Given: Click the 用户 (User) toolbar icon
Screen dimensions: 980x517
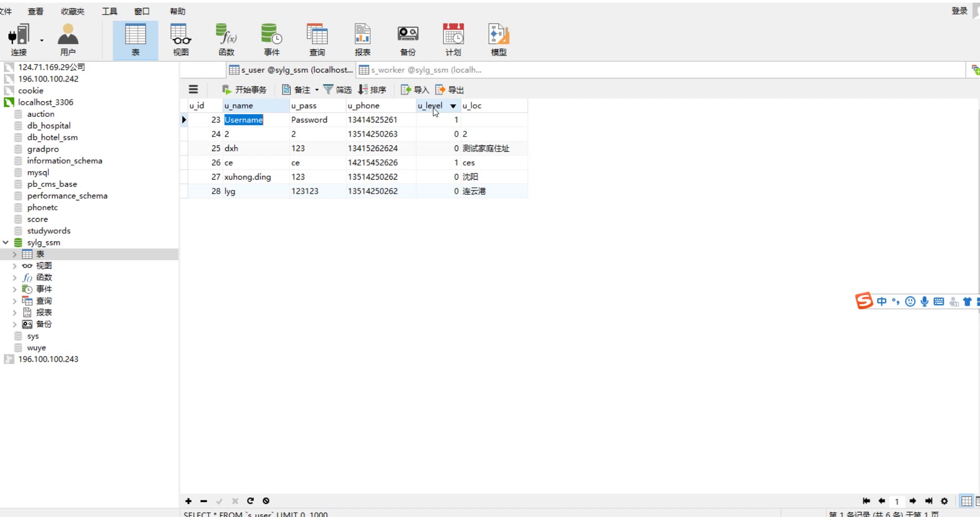Looking at the screenshot, I should point(67,39).
